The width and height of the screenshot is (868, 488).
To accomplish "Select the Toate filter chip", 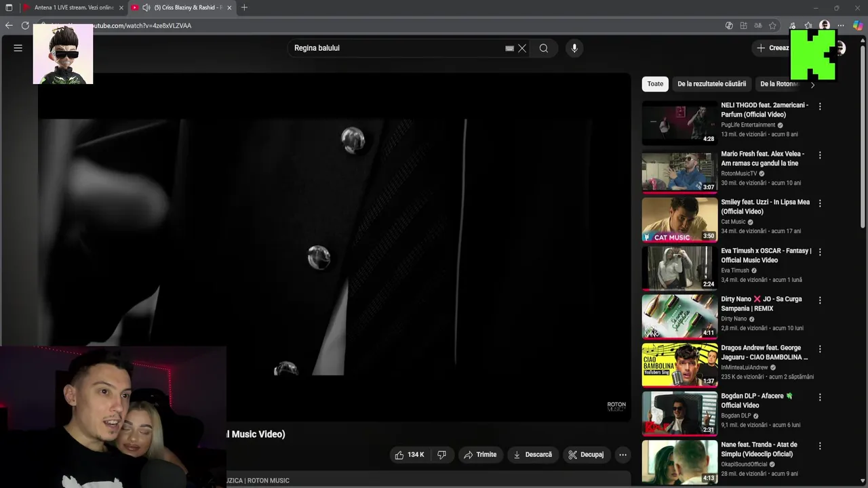I will [655, 84].
